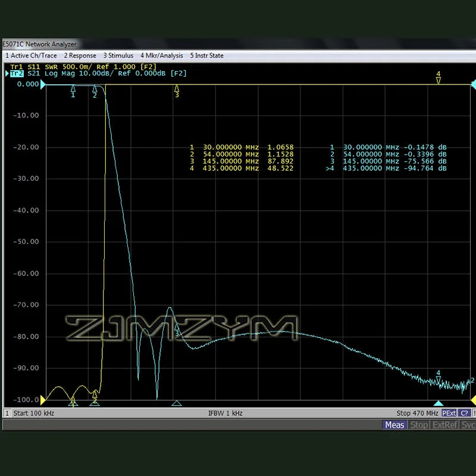Click the cyan readout -0.1478 dB
476x476 pixels.
425,147
